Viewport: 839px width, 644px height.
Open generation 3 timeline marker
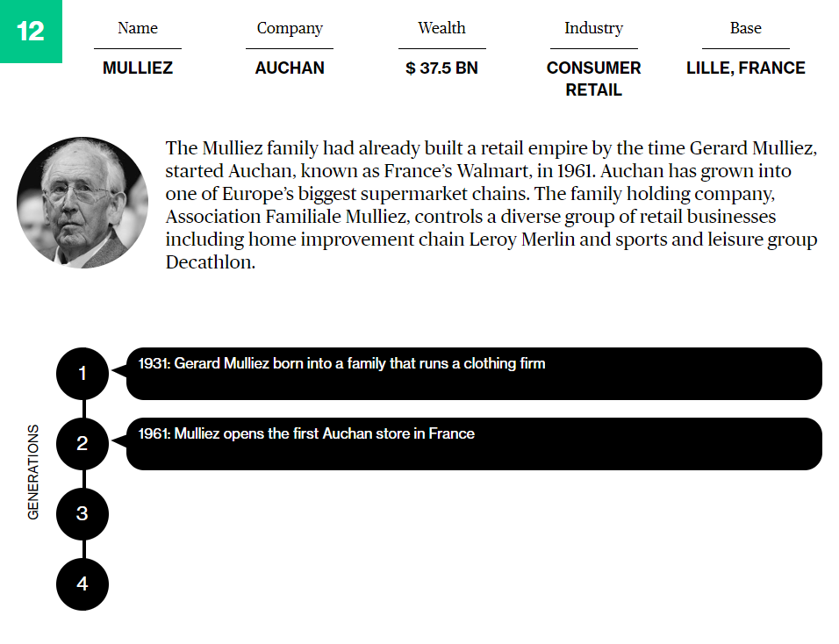(82, 514)
